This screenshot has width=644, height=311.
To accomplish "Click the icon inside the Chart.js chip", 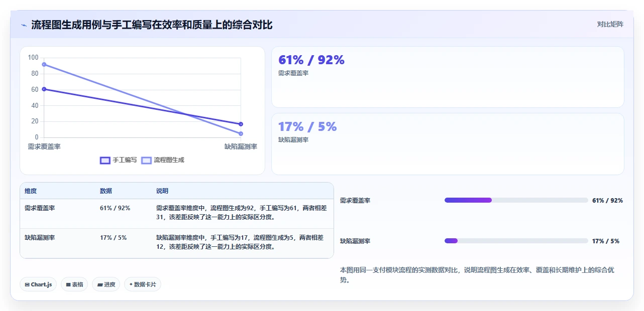I will 27,285.
